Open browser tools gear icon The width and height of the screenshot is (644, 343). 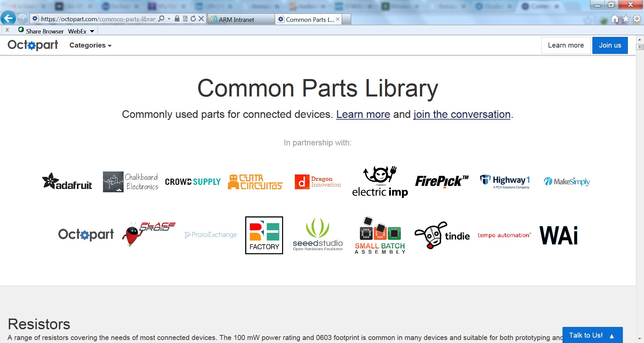pos(637,19)
